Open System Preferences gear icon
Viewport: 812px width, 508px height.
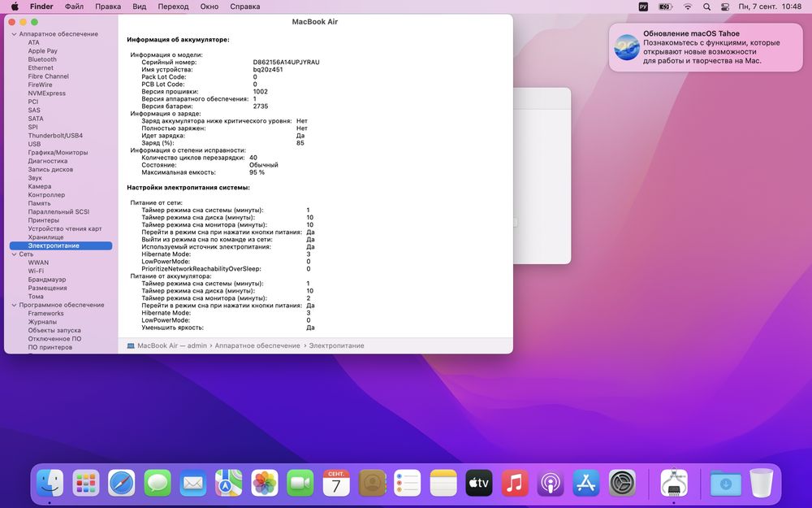pyautogui.click(x=622, y=483)
